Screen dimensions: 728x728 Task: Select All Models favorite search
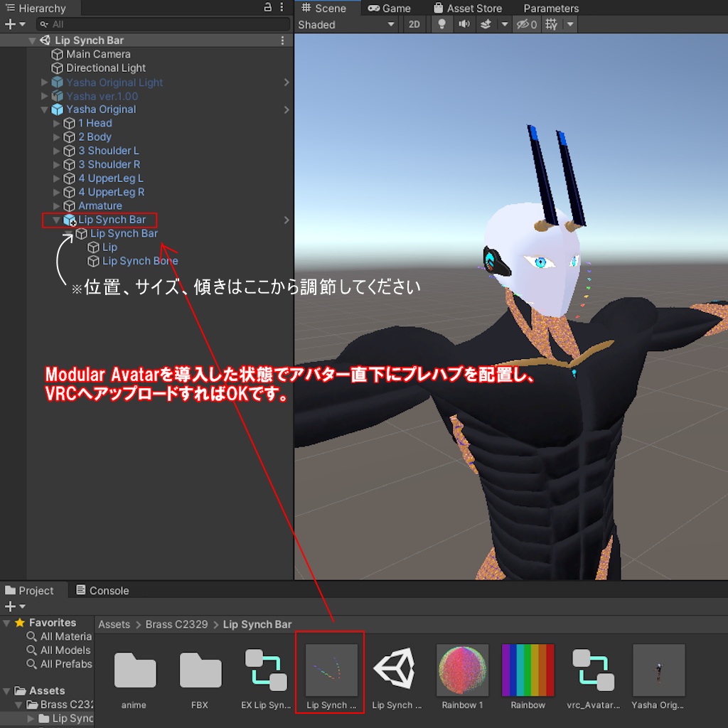click(58, 651)
